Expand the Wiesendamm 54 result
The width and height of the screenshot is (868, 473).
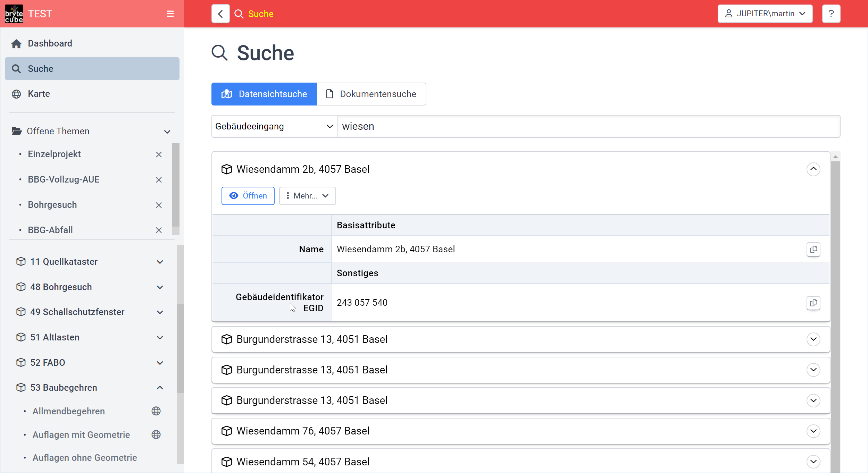point(813,462)
